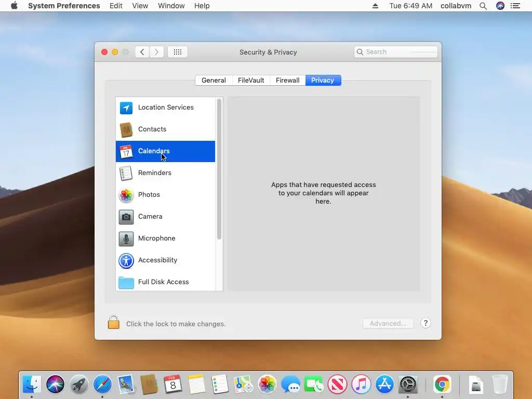Open the collabvm user menu

point(456,6)
